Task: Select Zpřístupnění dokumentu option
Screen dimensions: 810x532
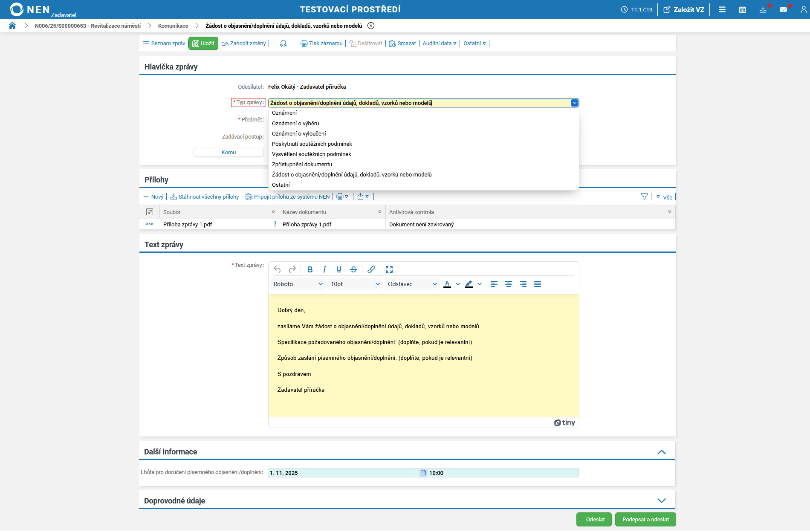Action: pos(423,165)
